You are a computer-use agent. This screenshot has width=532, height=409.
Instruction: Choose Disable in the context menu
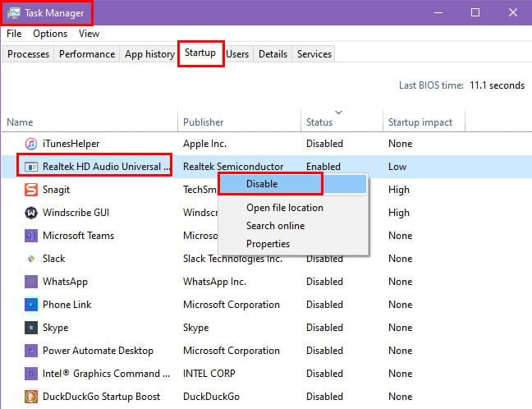point(293,184)
